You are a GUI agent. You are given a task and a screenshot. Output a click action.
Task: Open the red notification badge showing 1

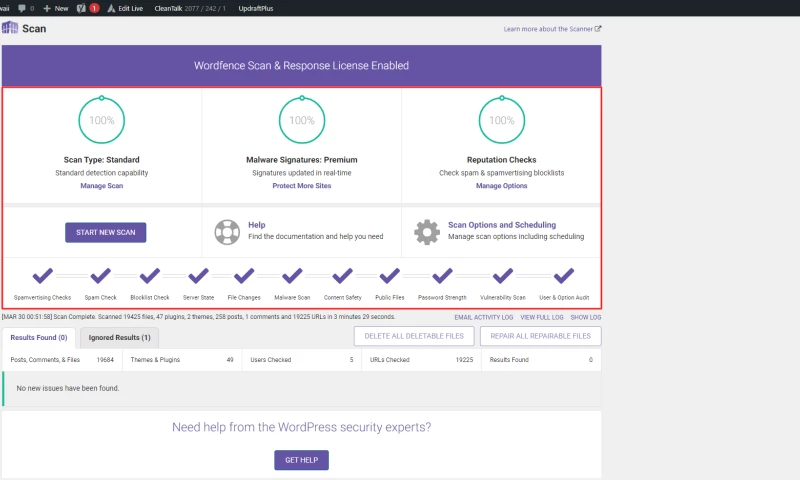click(x=94, y=8)
